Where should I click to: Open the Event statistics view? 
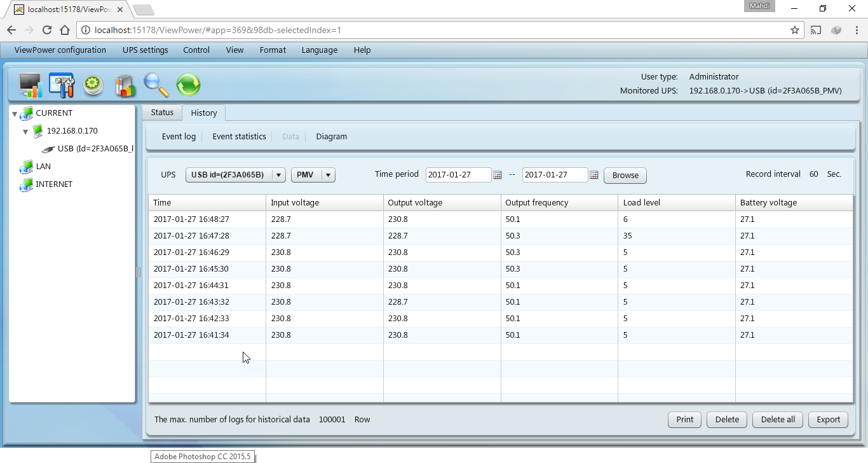coord(239,137)
